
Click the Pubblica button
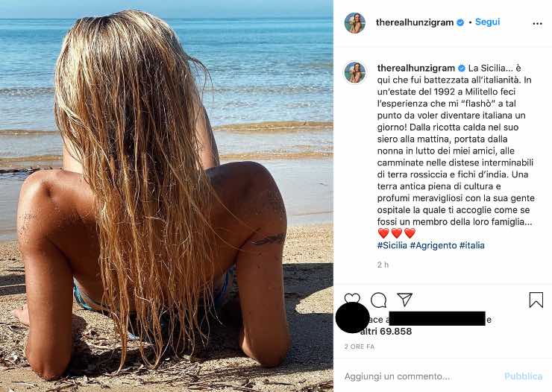point(523,376)
